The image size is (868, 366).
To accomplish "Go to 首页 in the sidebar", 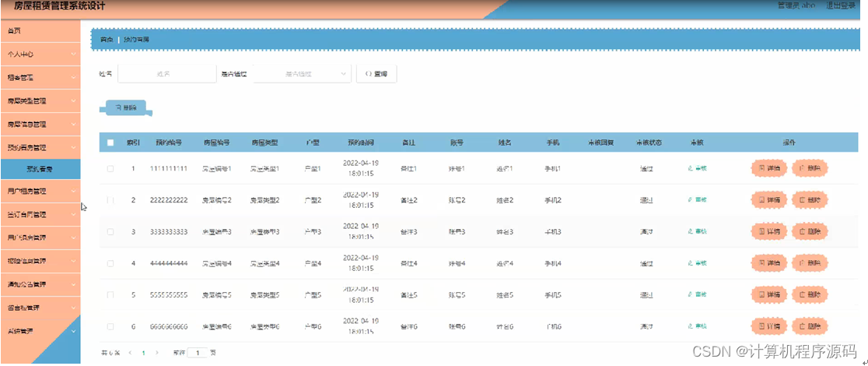I will 40,31.
